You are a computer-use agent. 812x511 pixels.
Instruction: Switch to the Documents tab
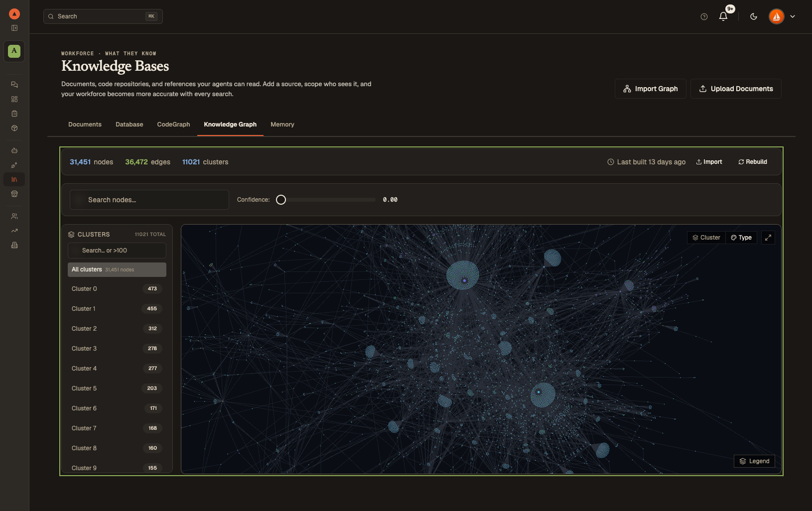[x=85, y=125]
